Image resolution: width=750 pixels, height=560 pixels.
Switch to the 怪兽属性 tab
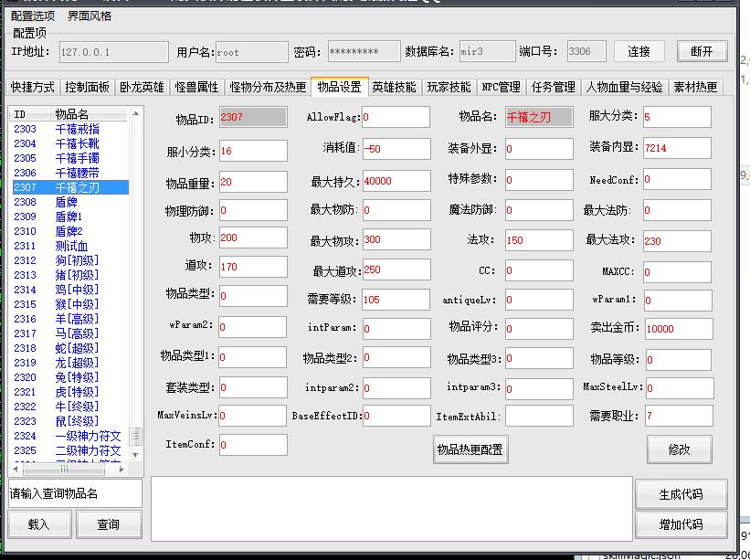pyautogui.click(x=196, y=88)
